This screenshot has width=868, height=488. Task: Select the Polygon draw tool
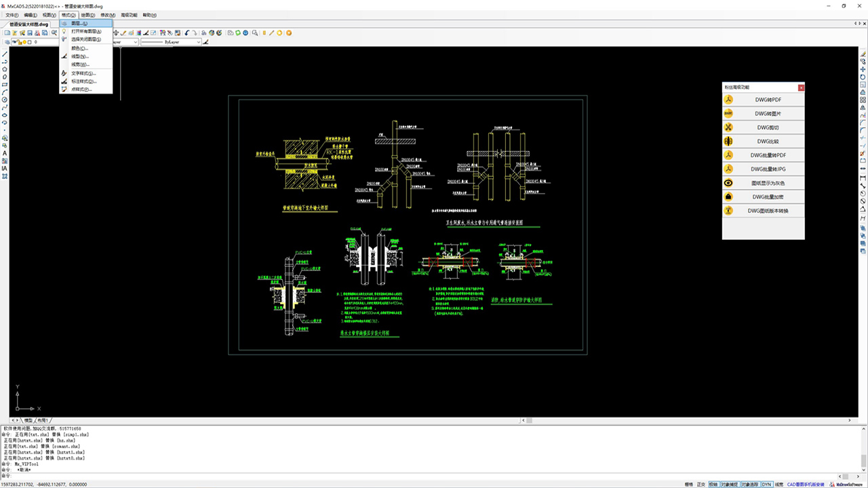5,69
